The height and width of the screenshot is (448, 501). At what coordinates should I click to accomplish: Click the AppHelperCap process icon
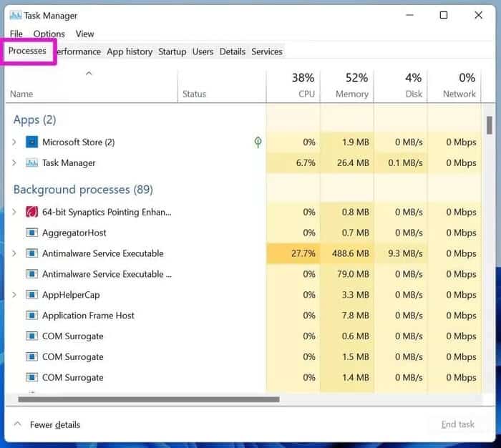coord(31,295)
